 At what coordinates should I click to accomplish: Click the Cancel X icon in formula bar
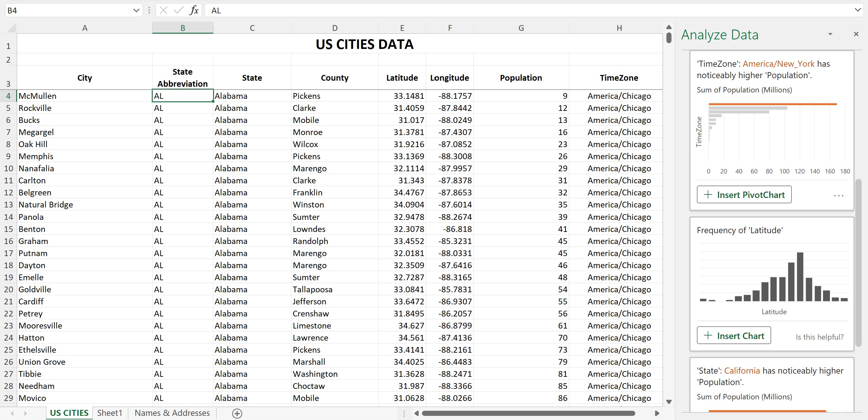pos(163,10)
